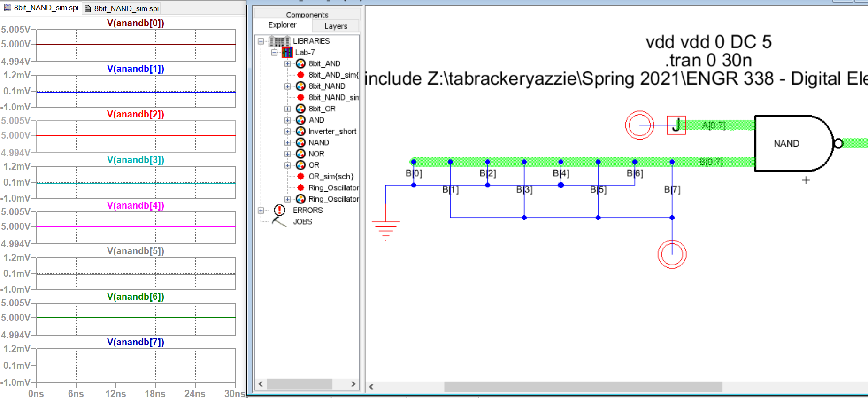Click the JOBS icon in explorer
The image size is (868, 398).
coord(279,221)
